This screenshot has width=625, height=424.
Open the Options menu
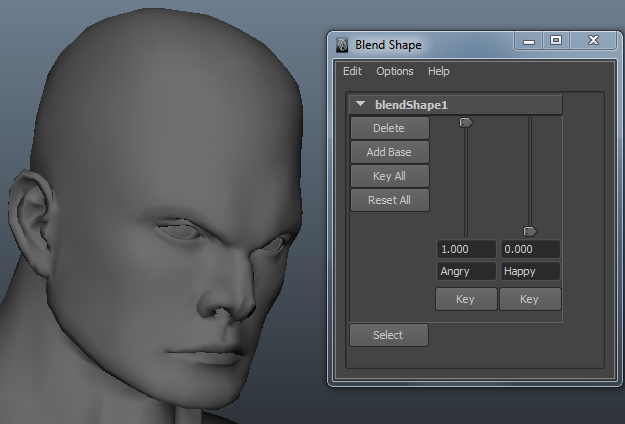[x=395, y=71]
